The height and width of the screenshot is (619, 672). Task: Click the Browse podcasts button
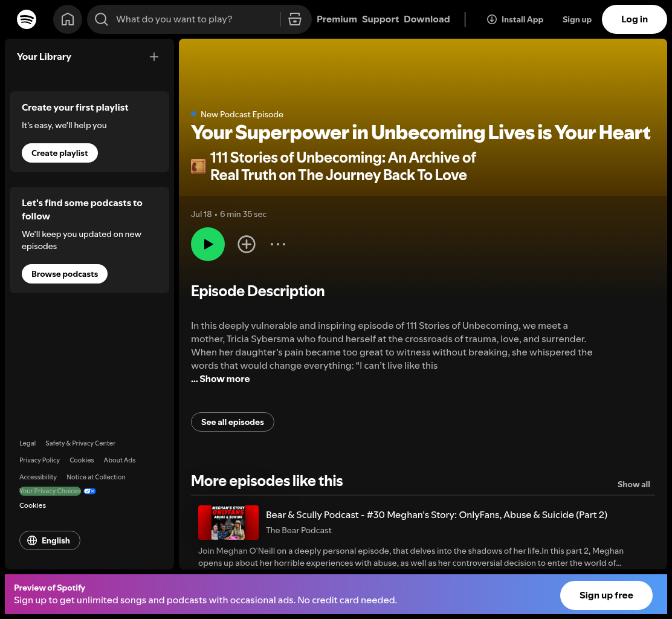pos(65,274)
